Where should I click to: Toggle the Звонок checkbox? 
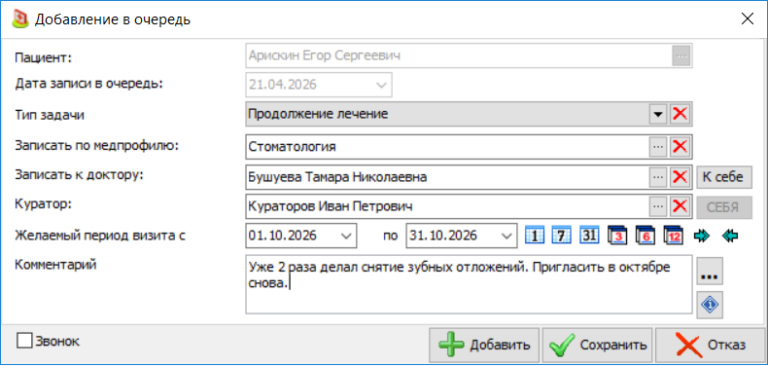point(24,341)
